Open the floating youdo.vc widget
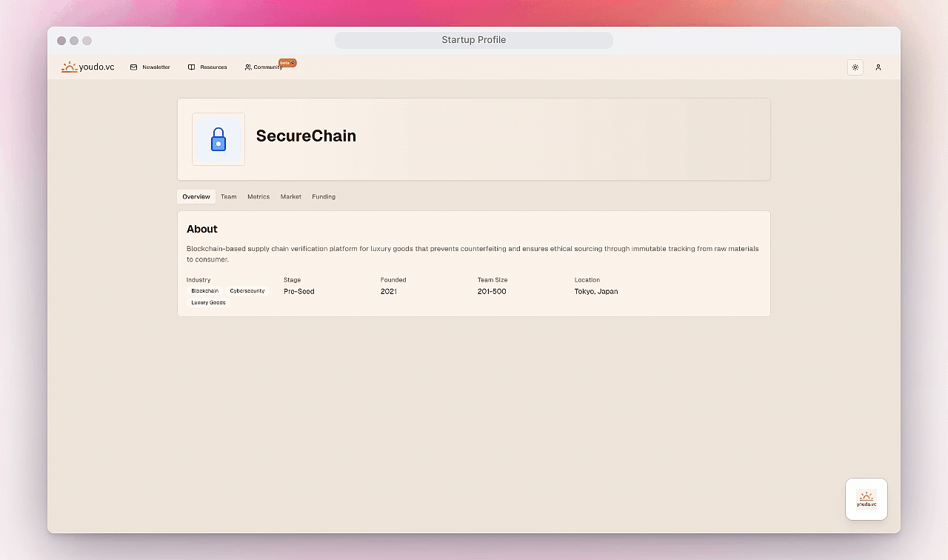The image size is (948, 560). click(x=866, y=499)
